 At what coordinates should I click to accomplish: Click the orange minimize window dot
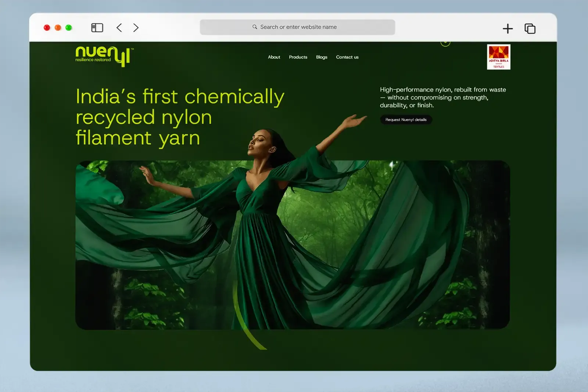click(x=58, y=28)
